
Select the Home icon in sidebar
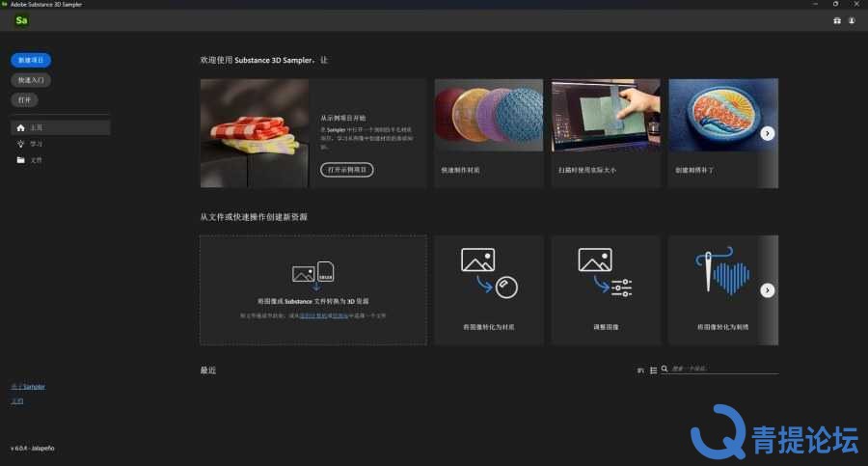pos(20,128)
